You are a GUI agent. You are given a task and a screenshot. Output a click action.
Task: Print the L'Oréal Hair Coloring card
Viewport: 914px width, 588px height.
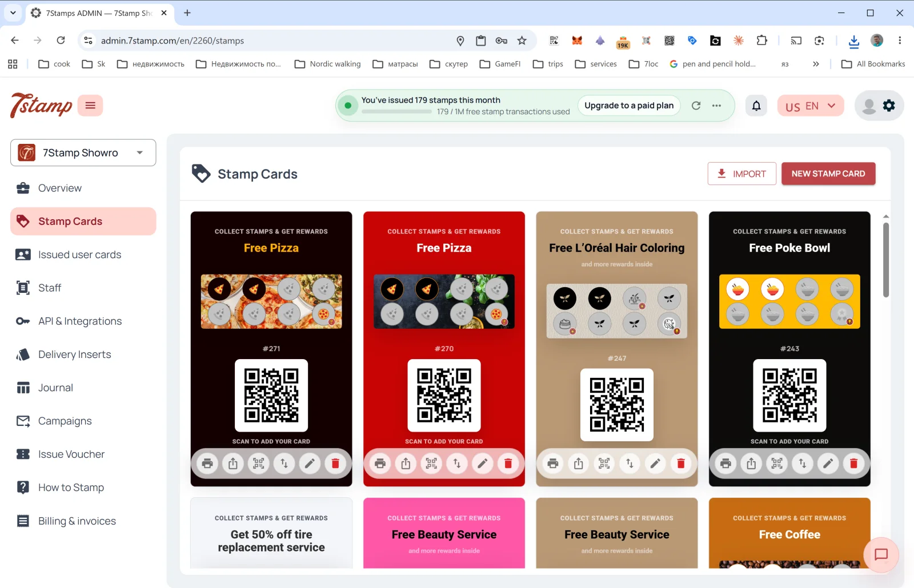click(553, 464)
